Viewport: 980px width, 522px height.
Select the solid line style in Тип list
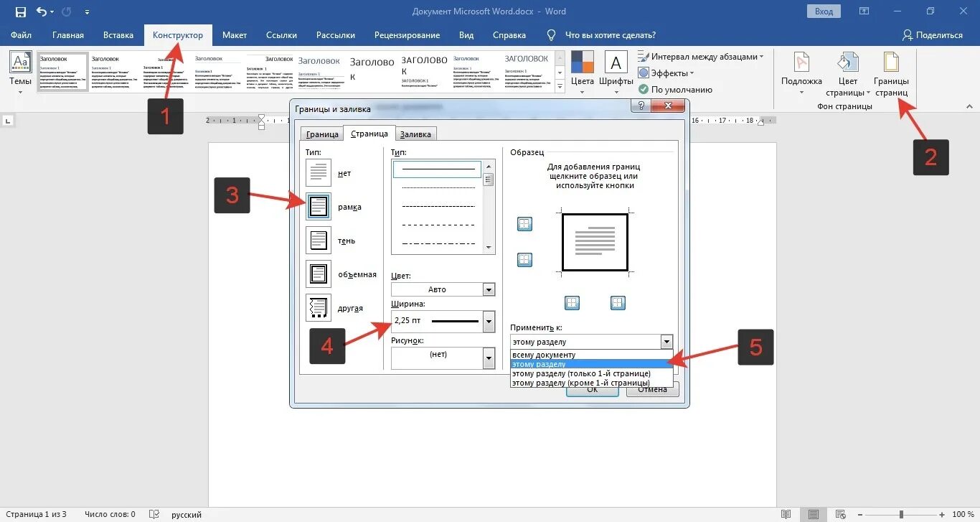[x=437, y=169]
